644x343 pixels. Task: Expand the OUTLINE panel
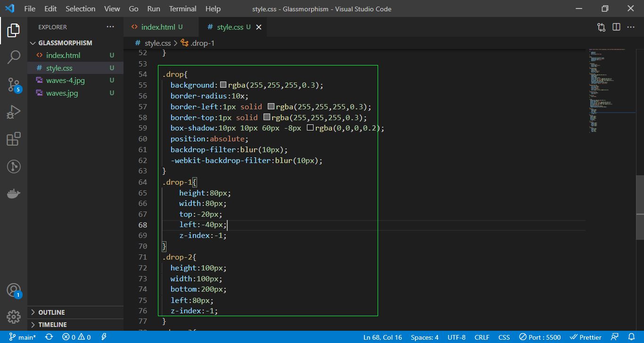tap(75, 312)
